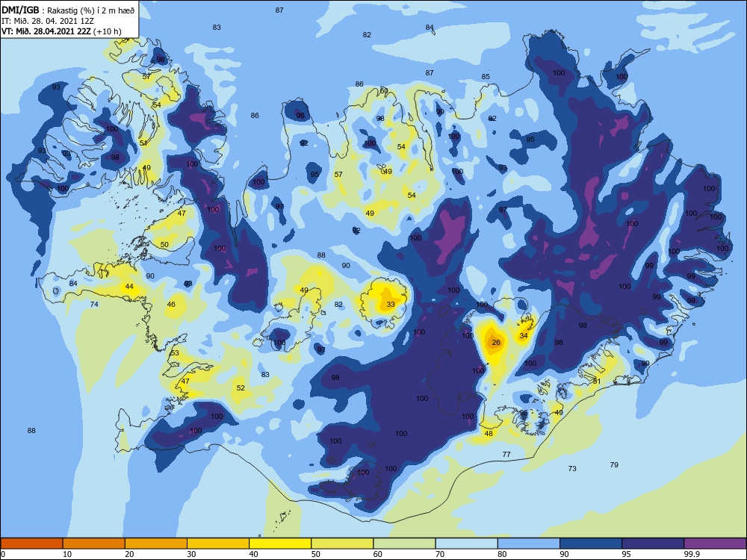This screenshot has width=747, height=560.
Task: Click the navy 95–99.9 legend swatch
Action: [x=653, y=544]
